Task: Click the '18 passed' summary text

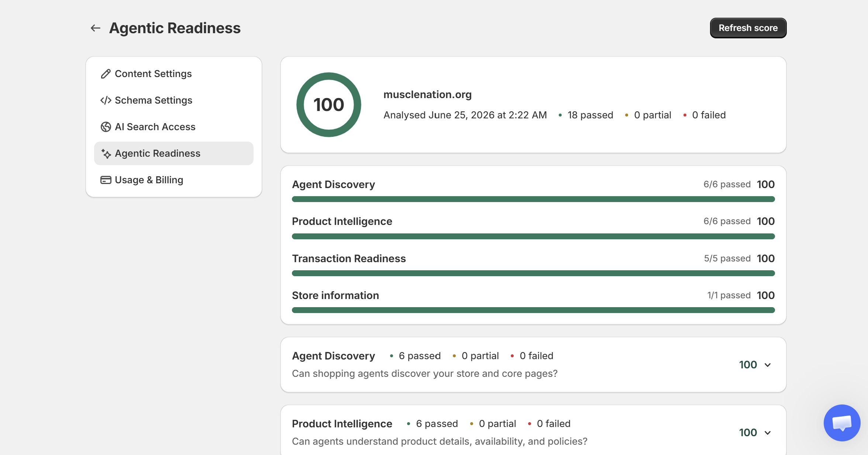Action: coord(590,115)
